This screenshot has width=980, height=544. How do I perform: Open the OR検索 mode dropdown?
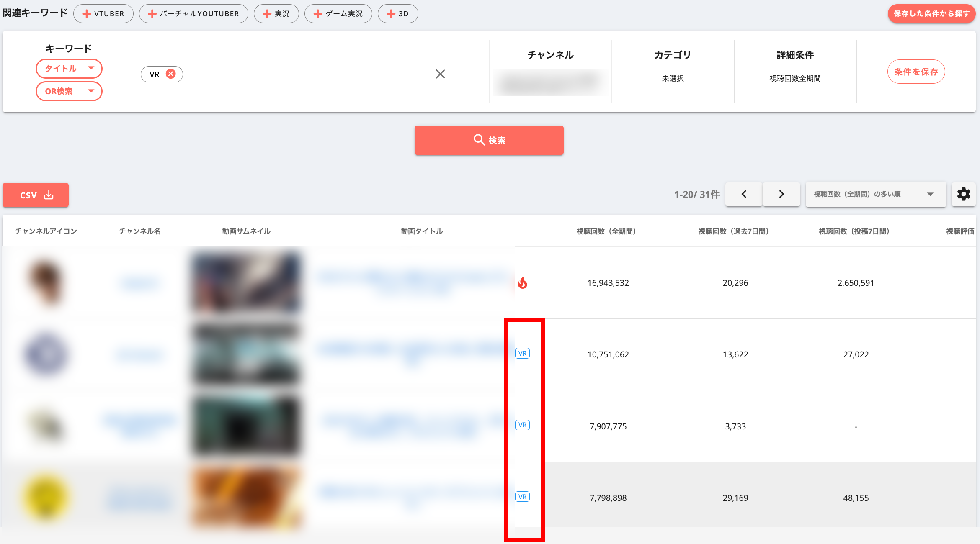coord(69,91)
